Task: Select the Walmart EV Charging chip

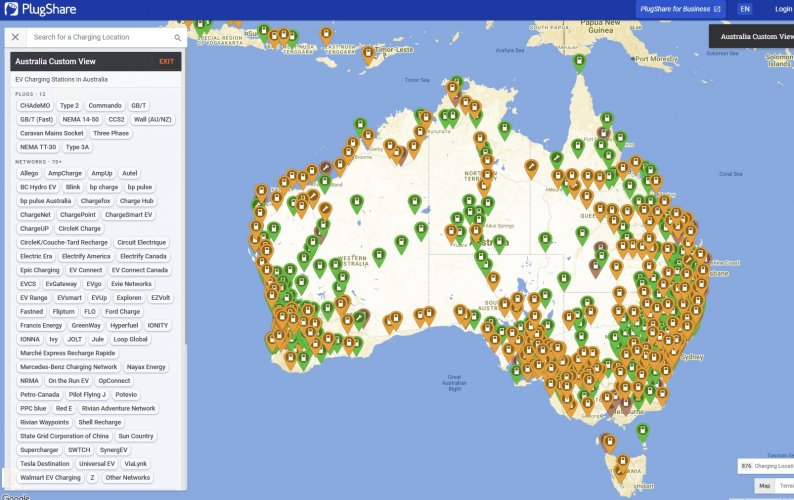Action: point(50,477)
